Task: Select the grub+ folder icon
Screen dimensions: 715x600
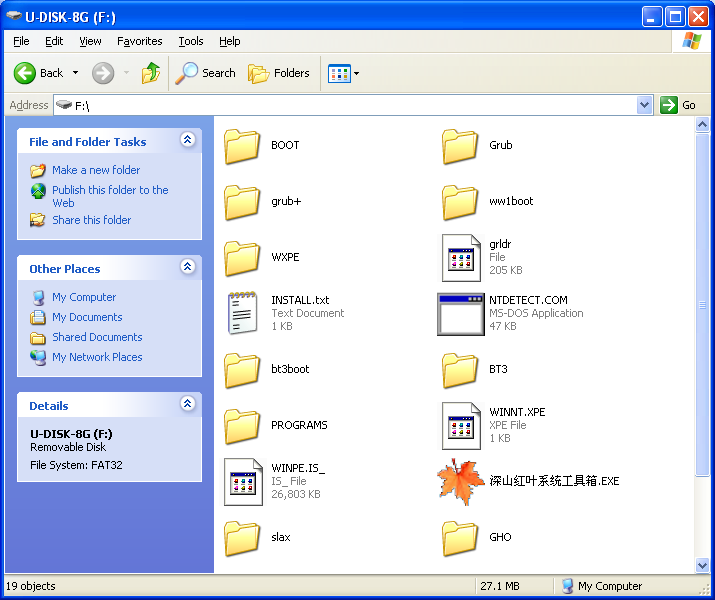Action: tap(242, 202)
